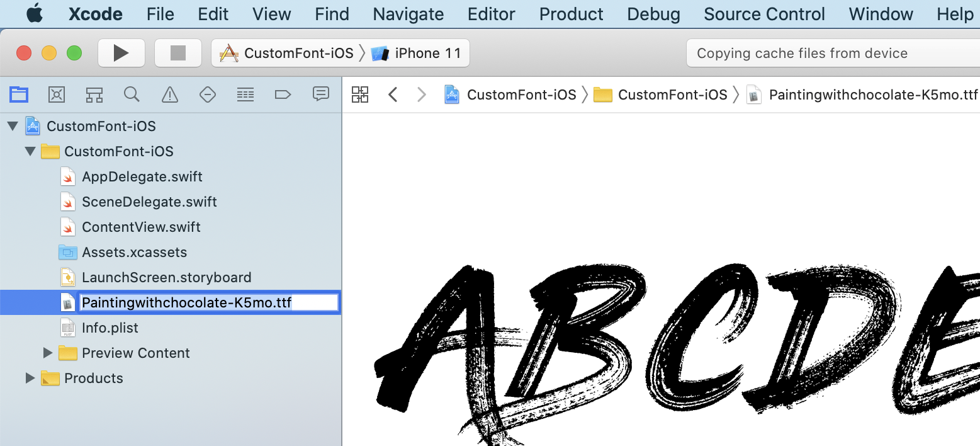Select the Source Control navigator icon

tap(57, 94)
